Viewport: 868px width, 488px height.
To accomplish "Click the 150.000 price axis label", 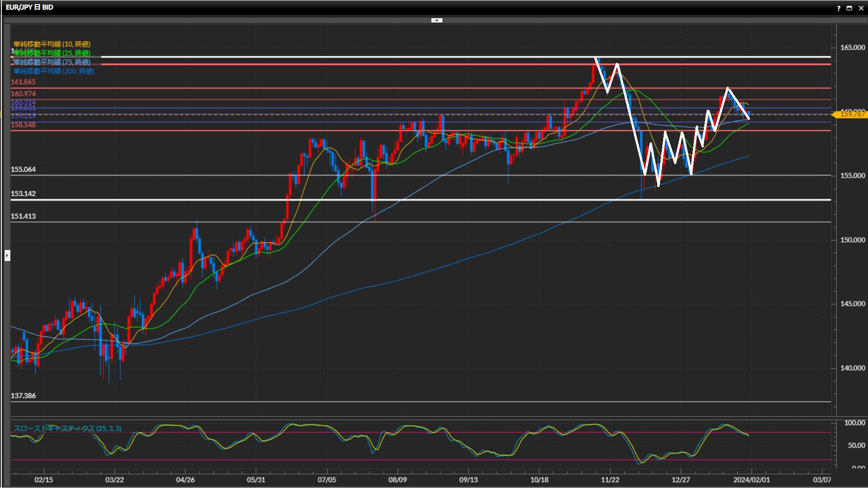I will coord(852,240).
